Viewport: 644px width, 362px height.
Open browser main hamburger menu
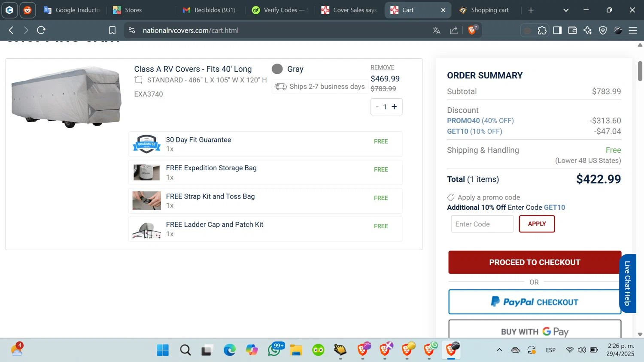633,30
